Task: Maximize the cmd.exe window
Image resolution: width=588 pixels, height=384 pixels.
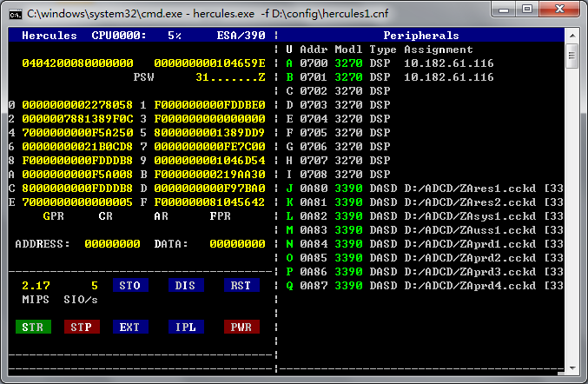Action: click(527, 10)
